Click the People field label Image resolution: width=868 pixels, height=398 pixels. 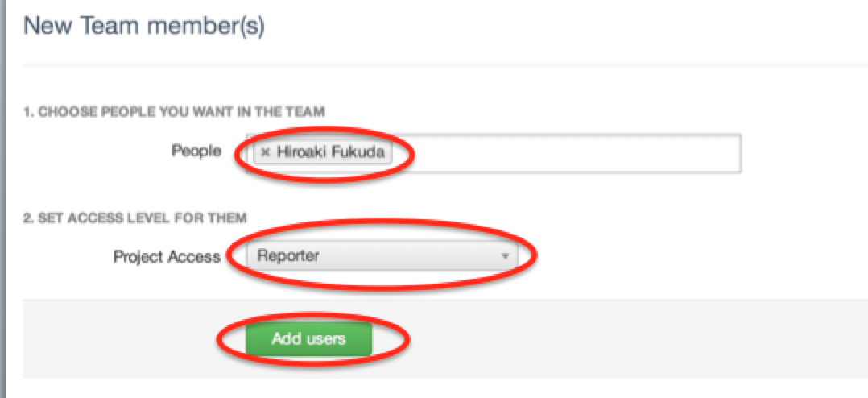point(196,151)
